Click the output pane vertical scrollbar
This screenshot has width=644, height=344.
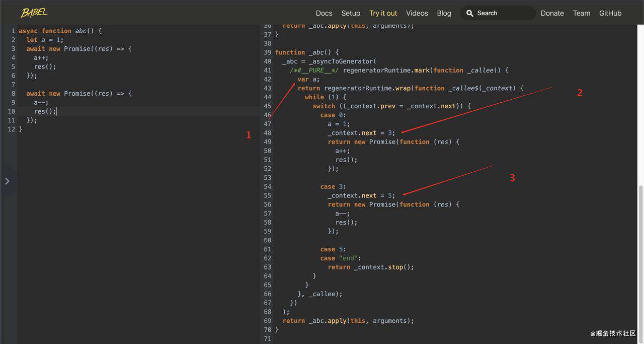(640, 262)
